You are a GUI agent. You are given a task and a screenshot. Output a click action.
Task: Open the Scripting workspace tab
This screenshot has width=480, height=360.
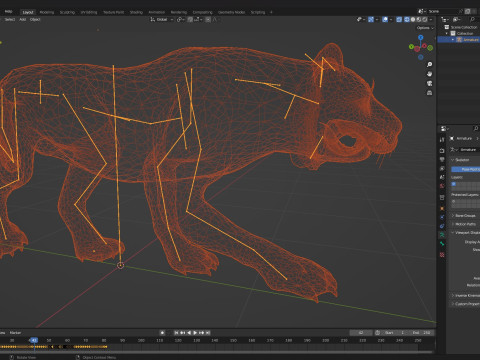click(258, 12)
